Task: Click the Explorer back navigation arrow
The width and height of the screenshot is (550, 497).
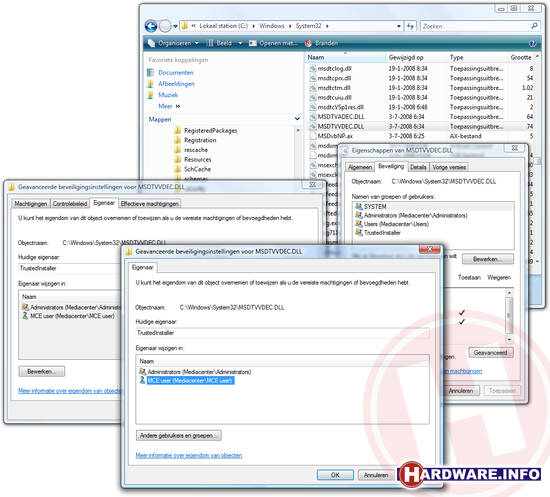Action: (151, 26)
